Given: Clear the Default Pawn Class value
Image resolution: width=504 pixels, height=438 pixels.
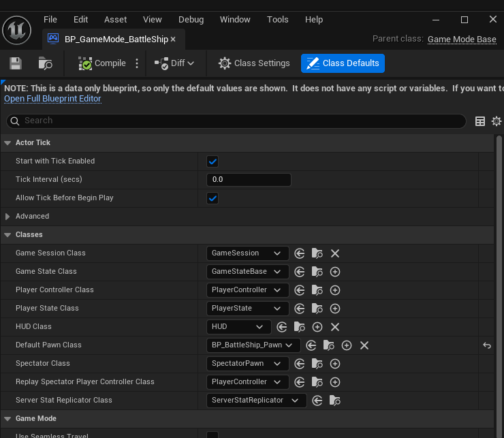Looking at the screenshot, I should 364,345.
